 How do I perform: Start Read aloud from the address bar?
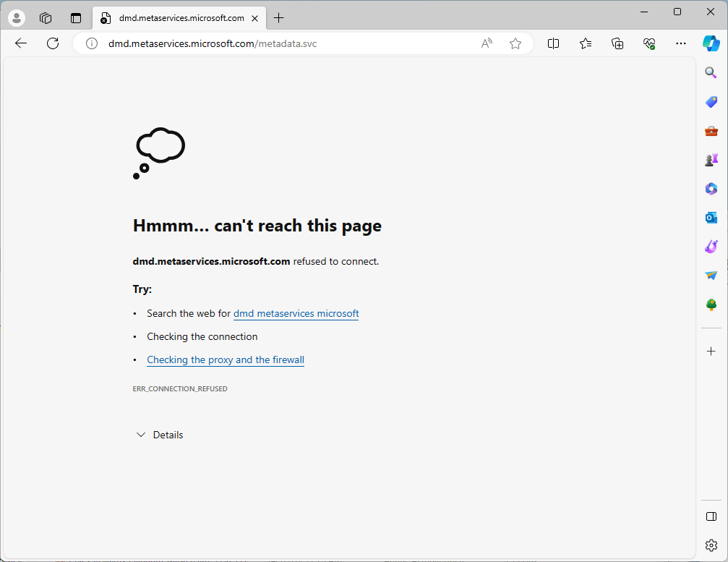pyautogui.click(x=487, y=43)
